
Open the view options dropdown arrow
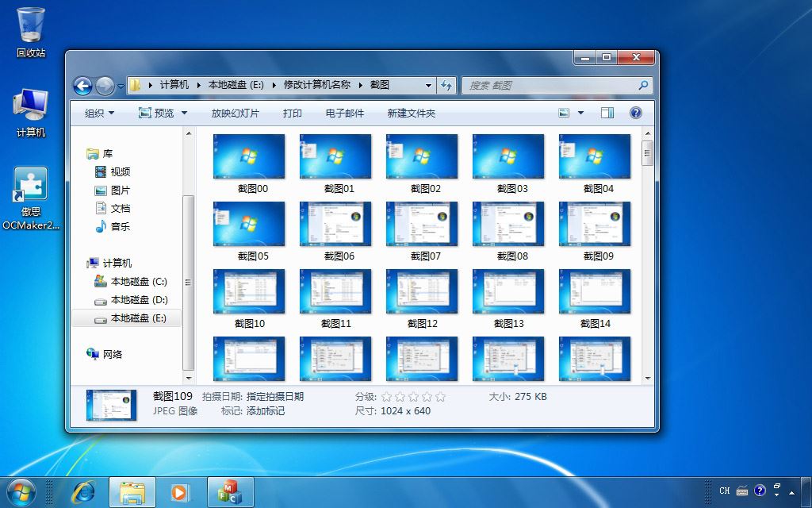point(580,113)
